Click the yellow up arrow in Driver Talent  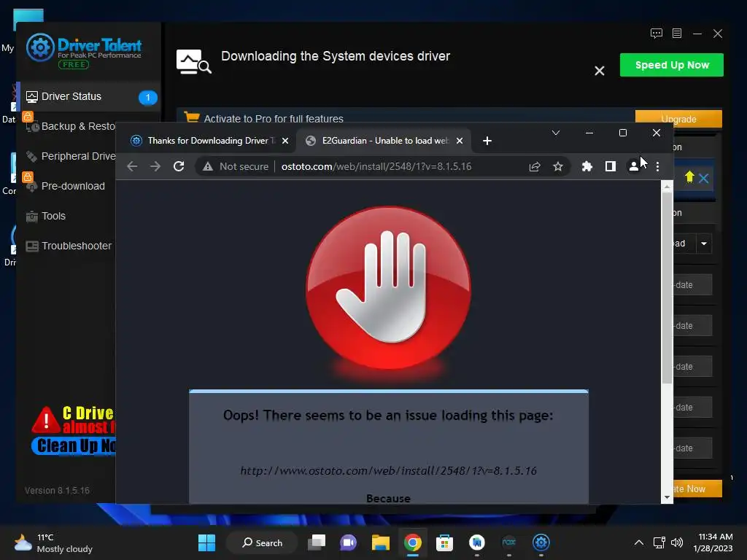click(x=689, y=177)
